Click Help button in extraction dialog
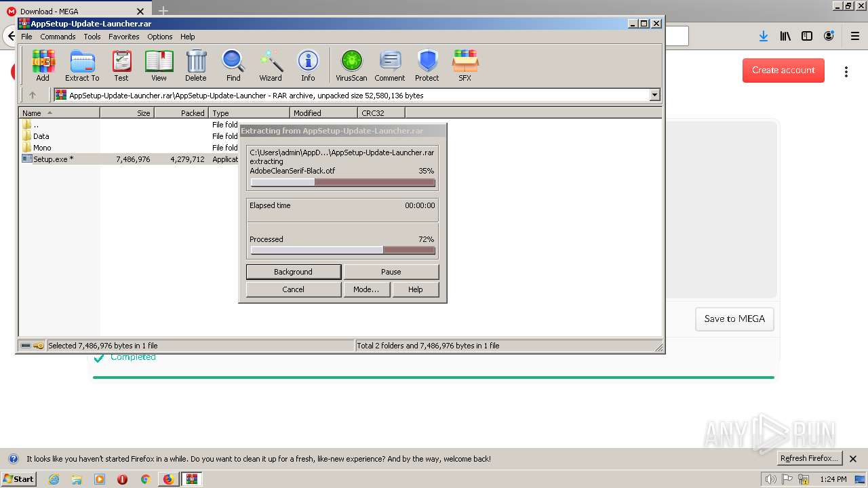Image resolution: width=868 pixels, height=488 pixels. [416, 289]
